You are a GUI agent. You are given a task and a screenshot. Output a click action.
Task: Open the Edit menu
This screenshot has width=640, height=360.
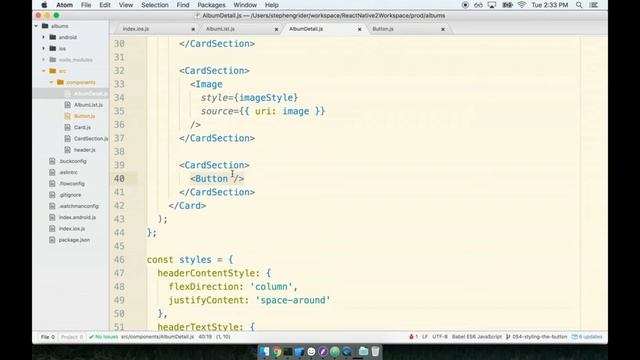pyautogui.click(x=105, y=5)
